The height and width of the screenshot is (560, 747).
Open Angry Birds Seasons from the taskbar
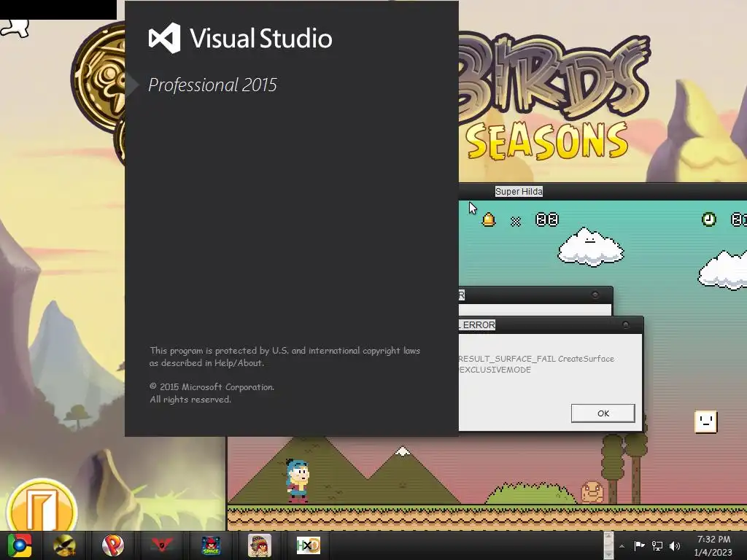pyautogui.click(x=259, y=545)
